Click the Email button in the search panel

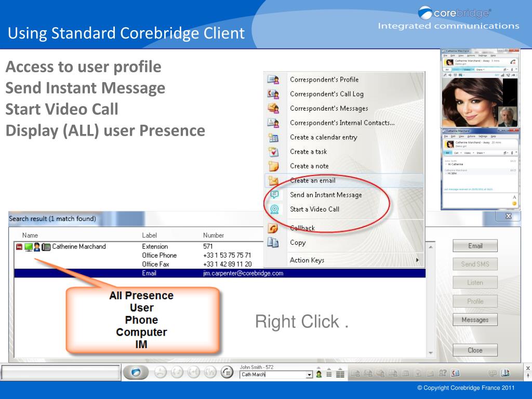pyautogui.click(x=475, y=246)
